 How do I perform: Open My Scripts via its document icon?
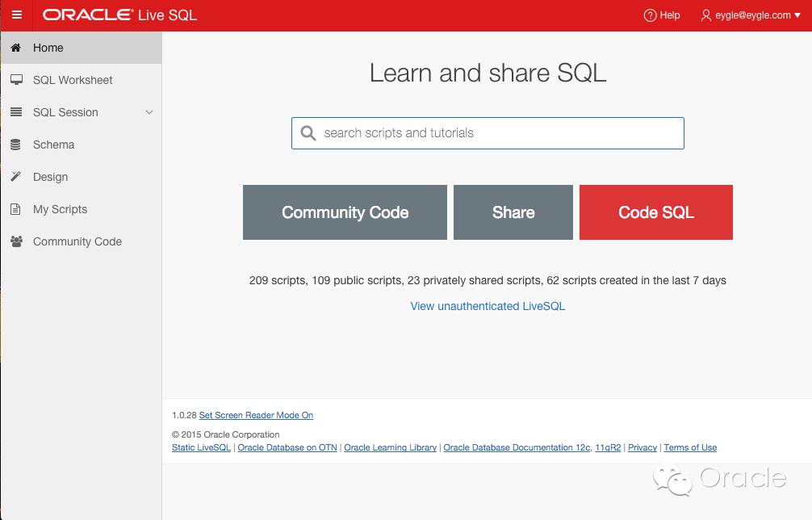pos(15,209)
